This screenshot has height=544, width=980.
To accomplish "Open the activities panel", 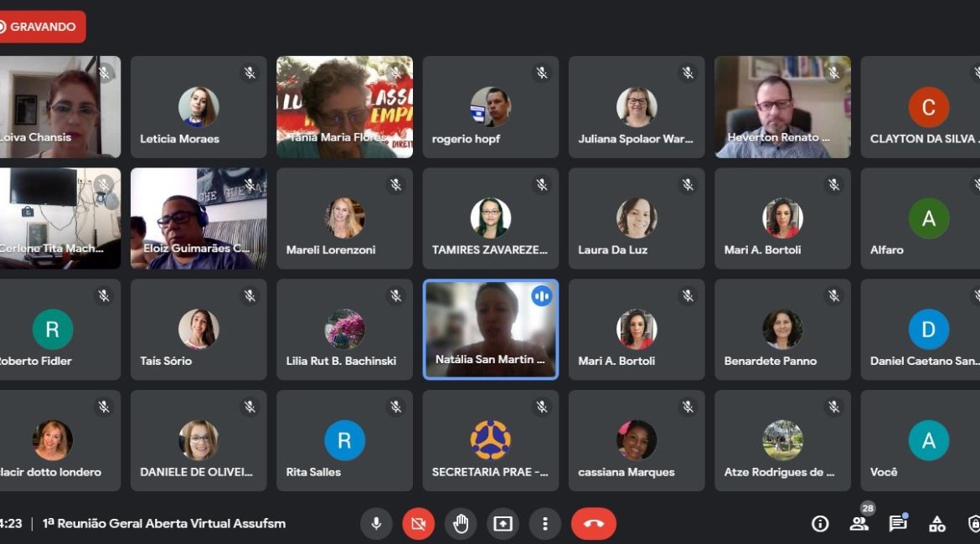I will click(937, 524).
